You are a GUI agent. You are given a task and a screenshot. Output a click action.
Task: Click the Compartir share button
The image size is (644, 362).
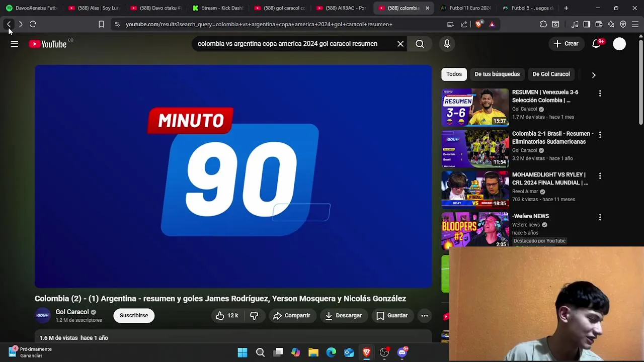tap(292, 316)
